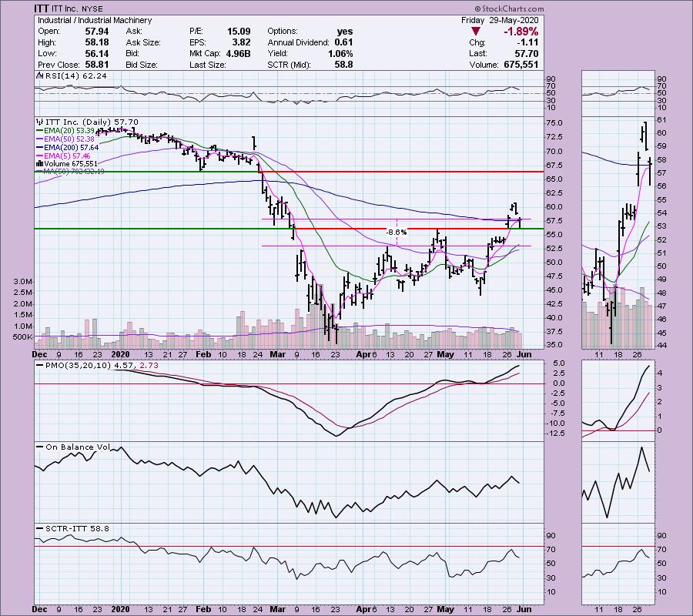Select the Prev Close value 58.81

[x=96, y=65]
